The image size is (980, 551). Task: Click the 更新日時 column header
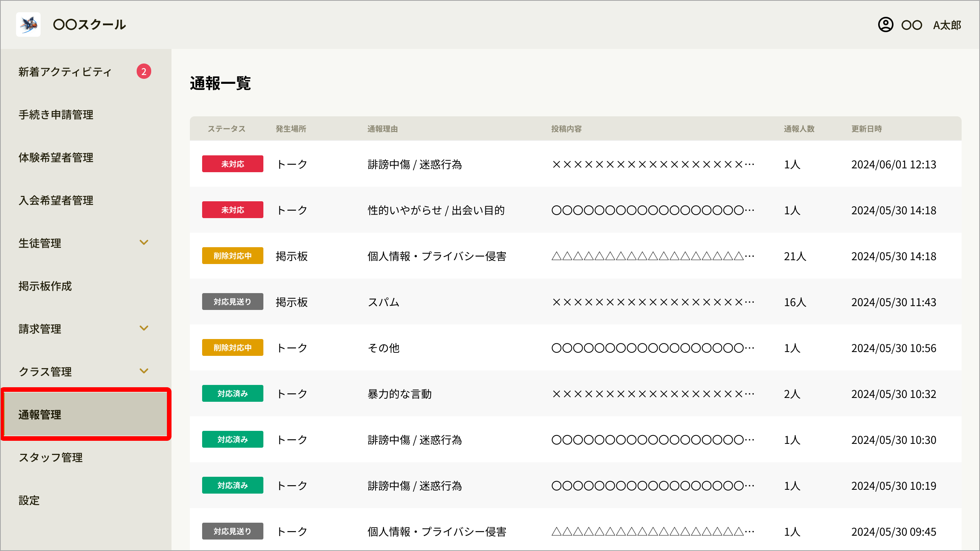tap(867, 129)
